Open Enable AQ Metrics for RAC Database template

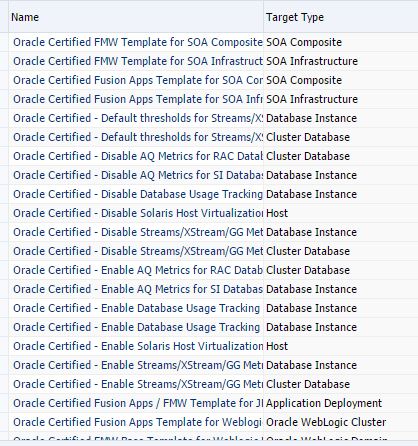tap(138, 270)
